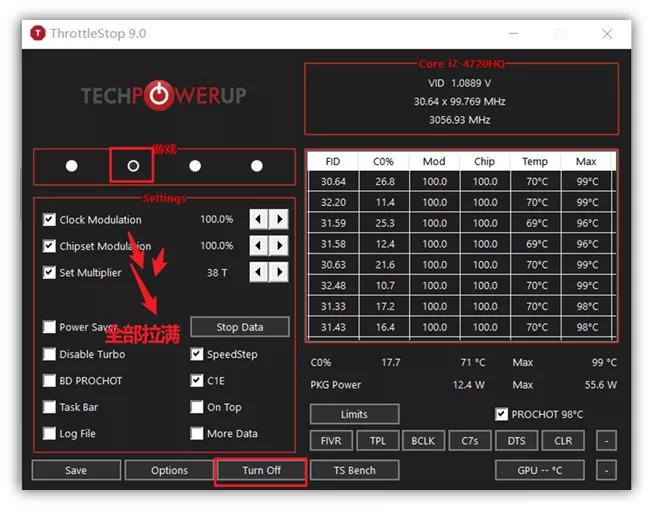652x510 pixels.
Task: Click the 3056.93 MHz frequency readout
Action: (x=459, y=120)
